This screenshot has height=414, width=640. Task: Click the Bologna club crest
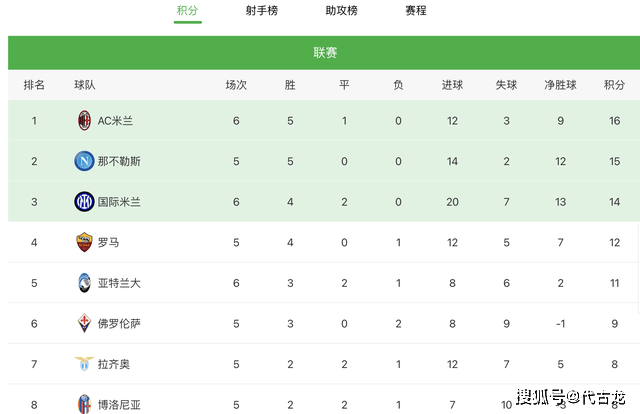84,404
